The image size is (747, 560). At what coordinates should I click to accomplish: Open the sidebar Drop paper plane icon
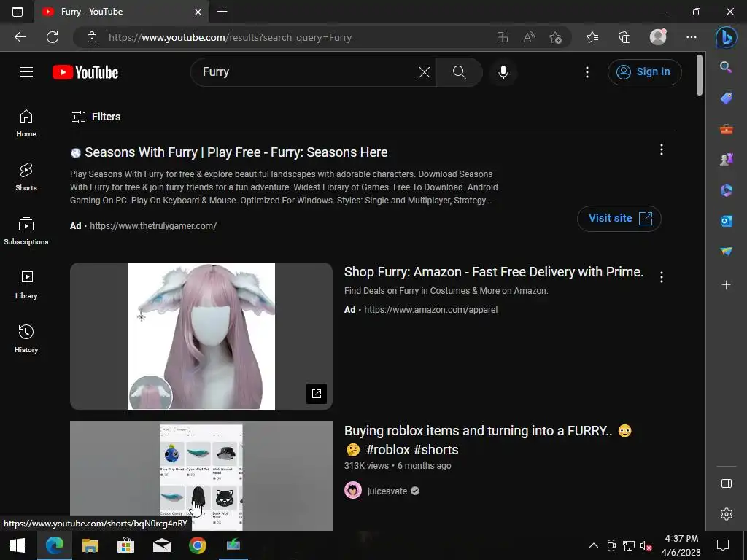[x=726, y=252]
